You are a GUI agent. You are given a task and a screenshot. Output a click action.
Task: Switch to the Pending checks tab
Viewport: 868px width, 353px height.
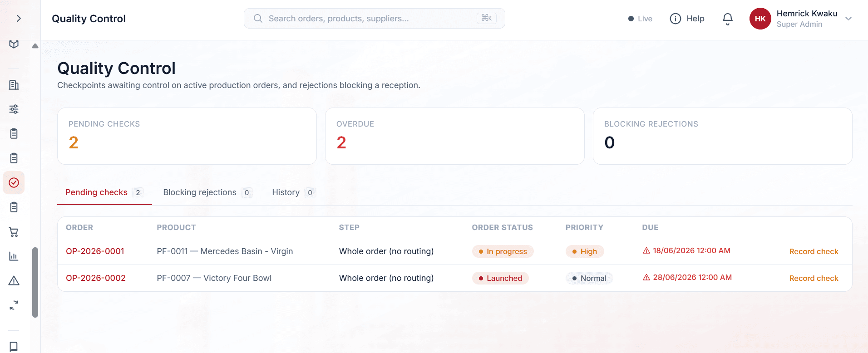coord(104,192)
